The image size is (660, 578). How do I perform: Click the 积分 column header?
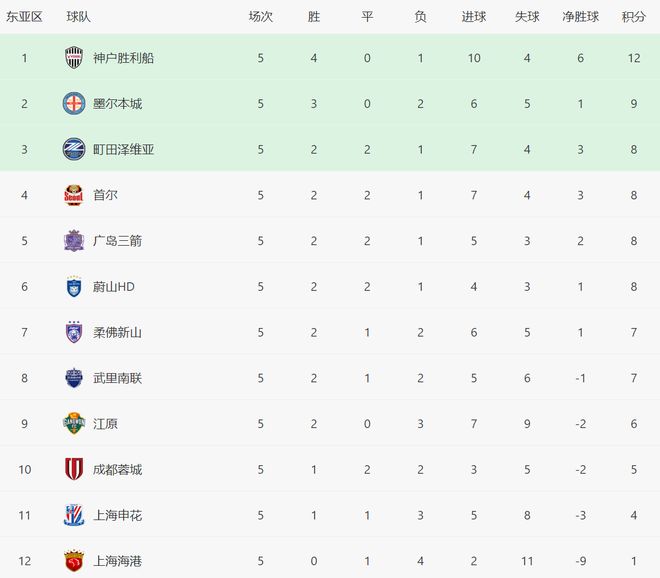pyautogui.click(x=634, y=17)
